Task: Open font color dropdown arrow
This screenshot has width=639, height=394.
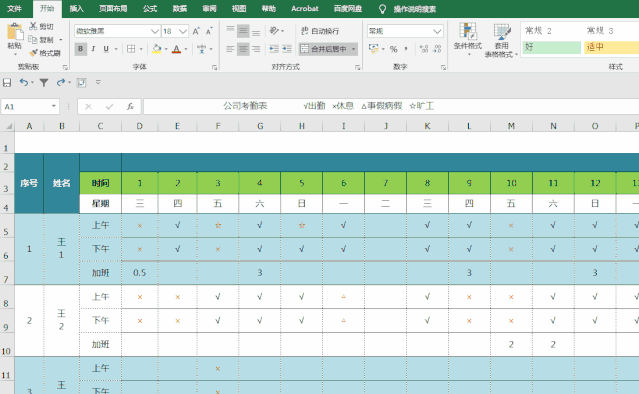Action: tap(186, 49)
